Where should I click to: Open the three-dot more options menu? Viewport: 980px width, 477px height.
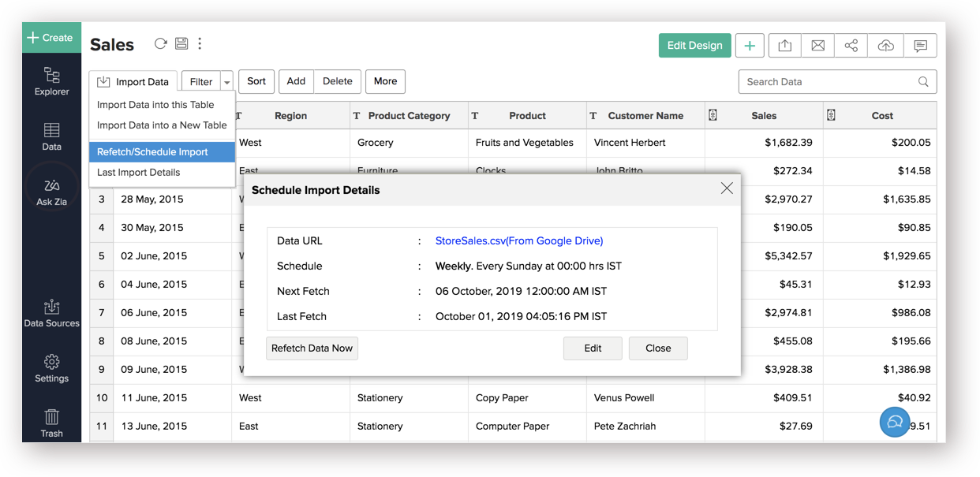coord(200,44)
